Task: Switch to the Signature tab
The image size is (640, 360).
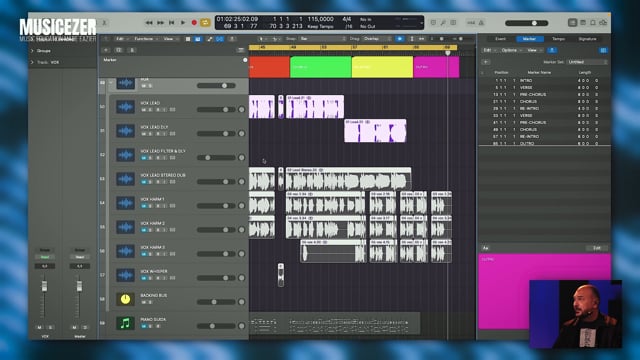Action: point(587,39)
